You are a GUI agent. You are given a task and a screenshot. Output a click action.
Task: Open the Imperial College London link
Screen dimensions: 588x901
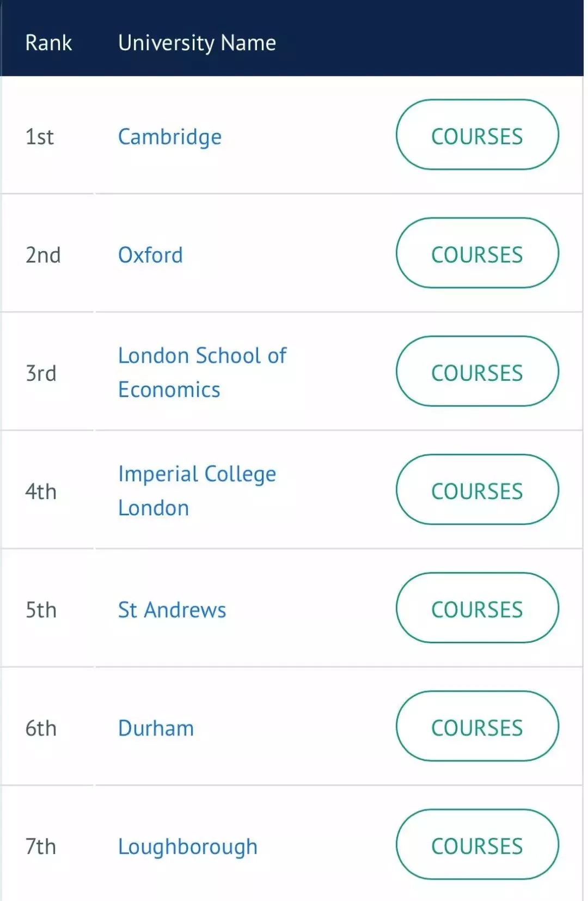pos(197,491)
